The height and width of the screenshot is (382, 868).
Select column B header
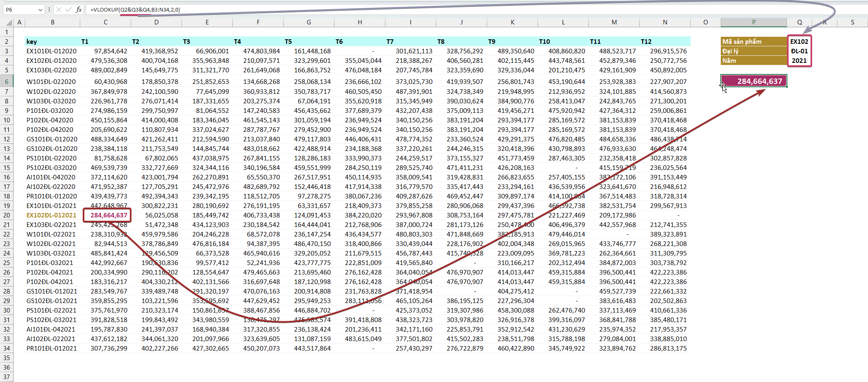pyautogui.click(x=53, y=22)
